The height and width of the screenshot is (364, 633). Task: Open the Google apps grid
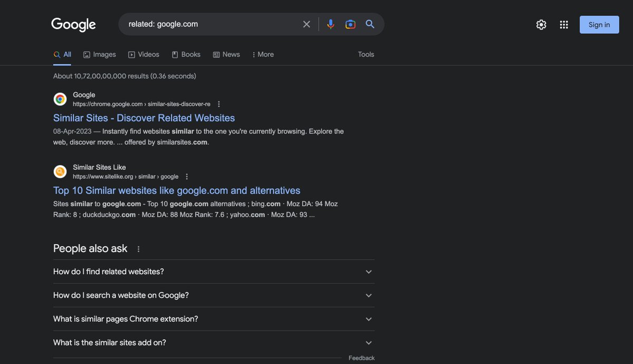(x=564, y=25)
